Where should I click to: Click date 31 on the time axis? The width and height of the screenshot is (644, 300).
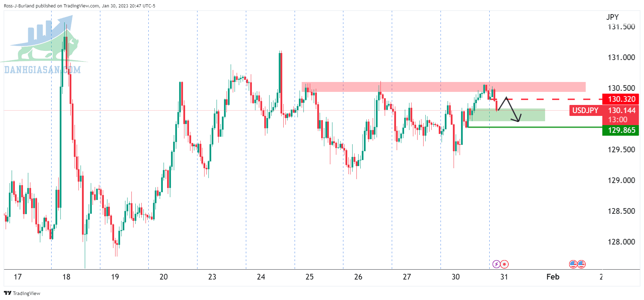504,277
